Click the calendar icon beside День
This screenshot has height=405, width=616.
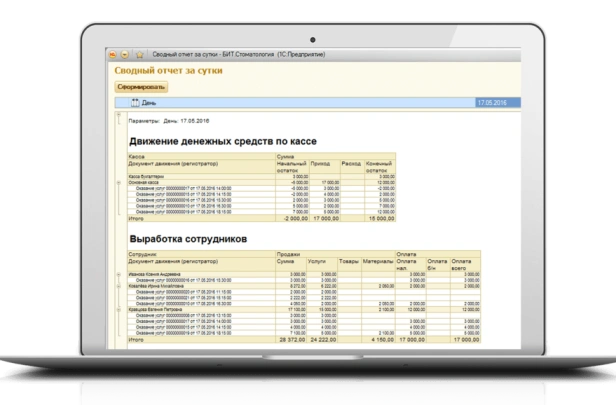coord(134,102)
